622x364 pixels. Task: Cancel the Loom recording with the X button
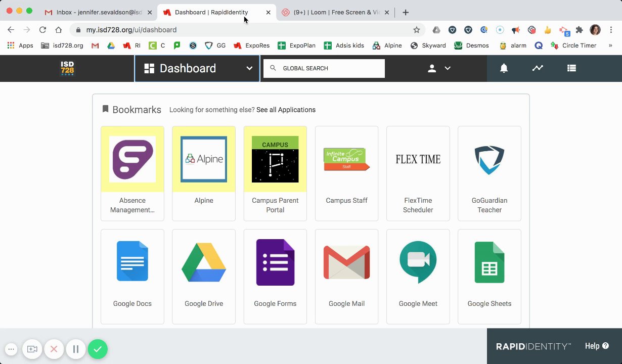pyautogui.click(x=54, y=349)
